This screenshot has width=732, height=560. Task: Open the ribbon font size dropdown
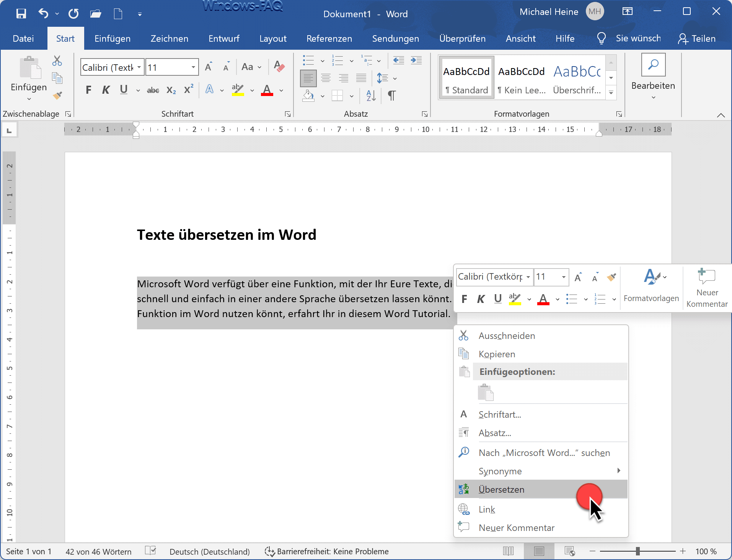[194, 67]
